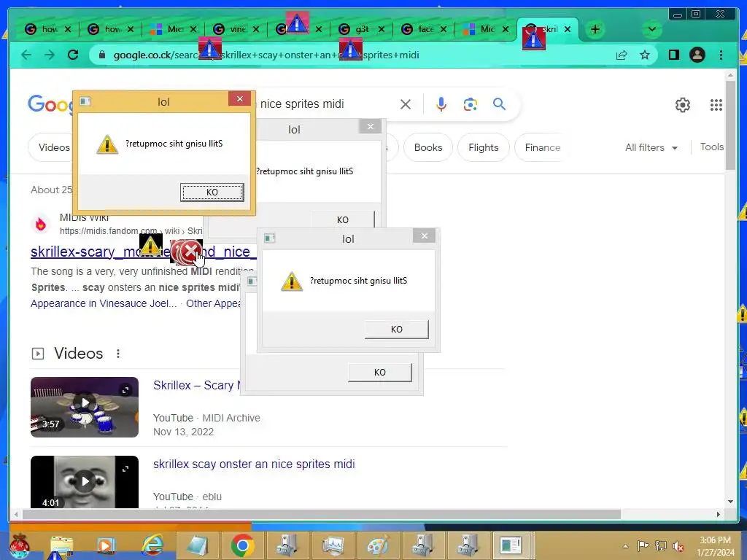
Task: Click KO in frontmost gray lol dialog
Action: (396, 329)
